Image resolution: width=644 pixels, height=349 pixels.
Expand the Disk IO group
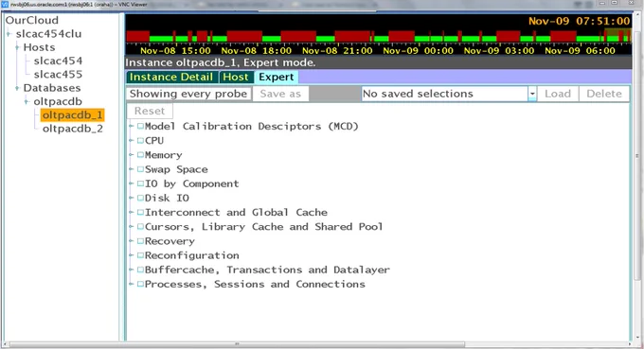coord(132,198)
